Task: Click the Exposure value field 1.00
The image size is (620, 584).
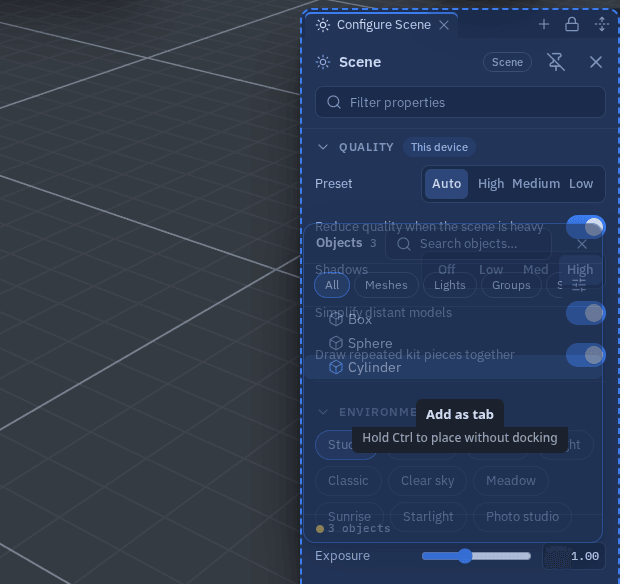Action: coord(574,556)
